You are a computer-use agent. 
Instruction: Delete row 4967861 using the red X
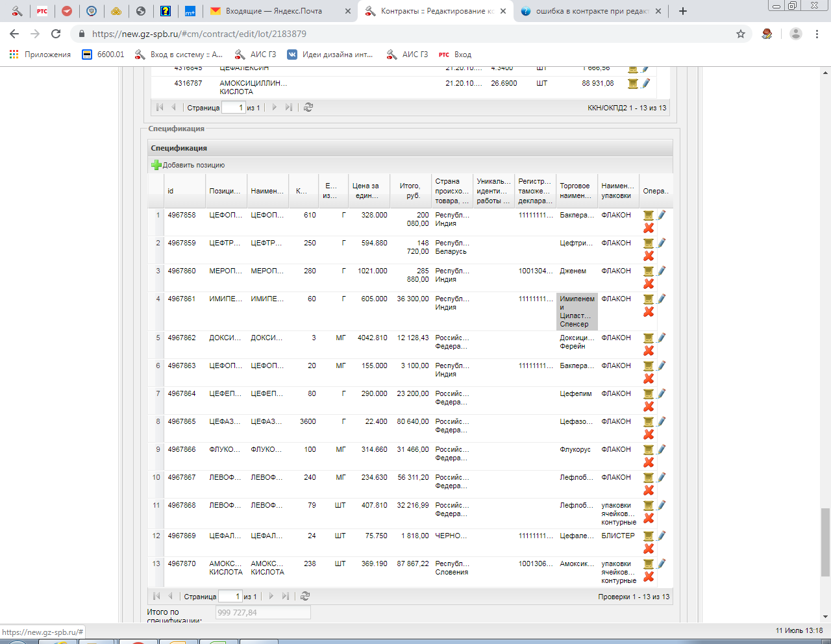(x=649, y=312)
